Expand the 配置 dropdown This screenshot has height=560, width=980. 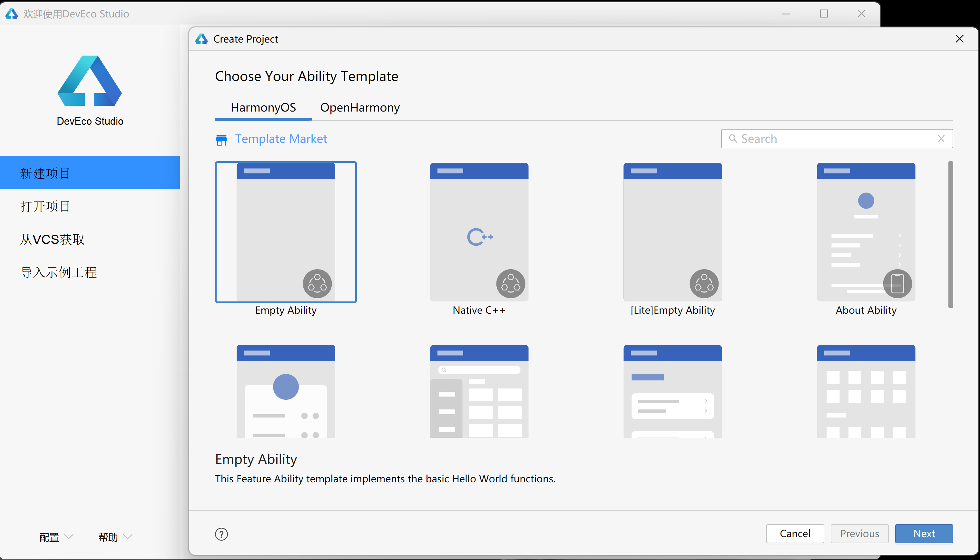pyautogui.click(x=56, y=537)
